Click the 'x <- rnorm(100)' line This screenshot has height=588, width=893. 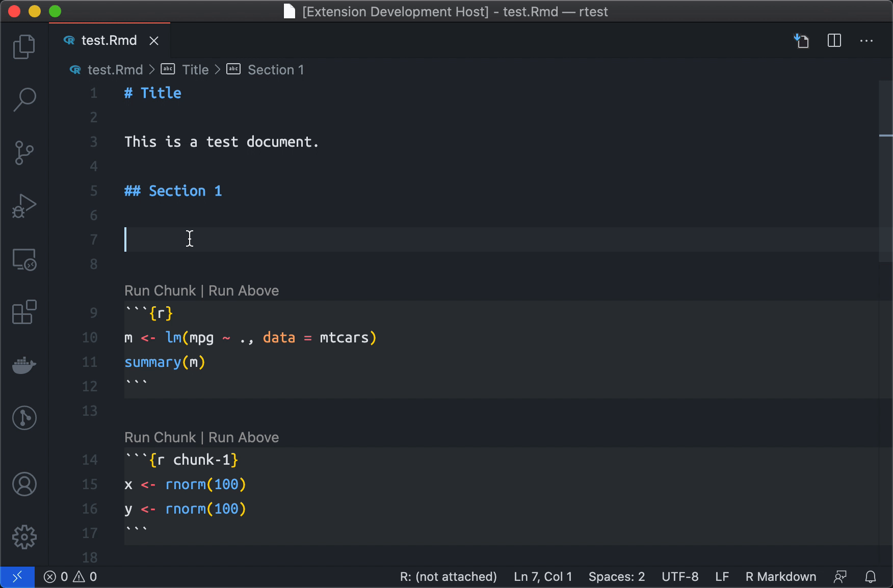click(x=185, y=484)
